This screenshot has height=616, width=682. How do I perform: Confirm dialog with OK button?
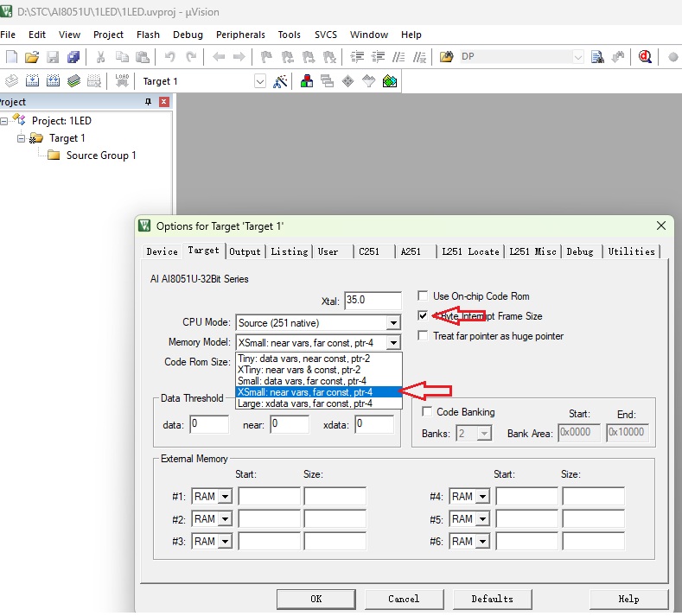coord(316,600)
